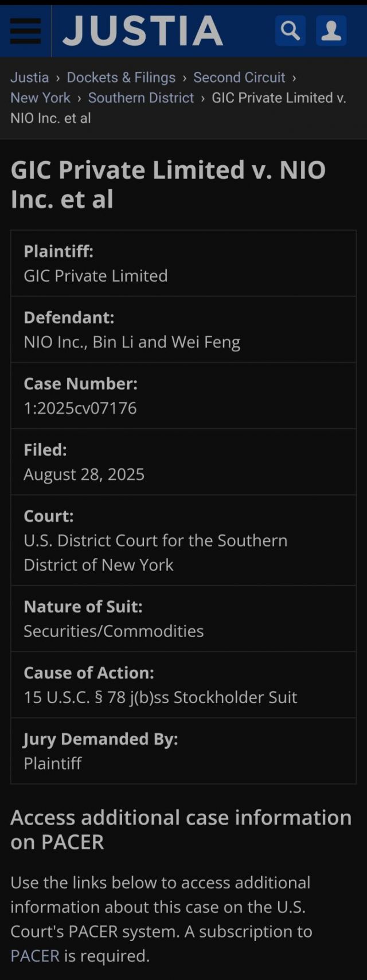This screenshot has width=367, height=980.
Task: Click plaintiff name GIC Private Limited
Action: click(x=96, y=276)
